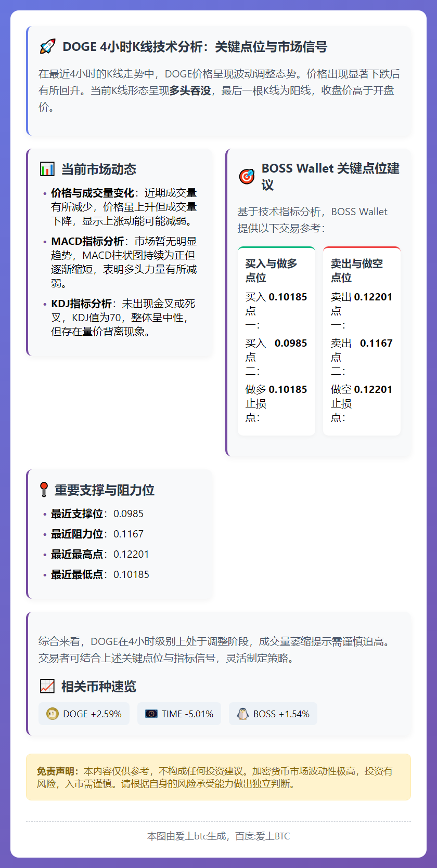Click the bold 多头吞没 text

pos(190,90)
